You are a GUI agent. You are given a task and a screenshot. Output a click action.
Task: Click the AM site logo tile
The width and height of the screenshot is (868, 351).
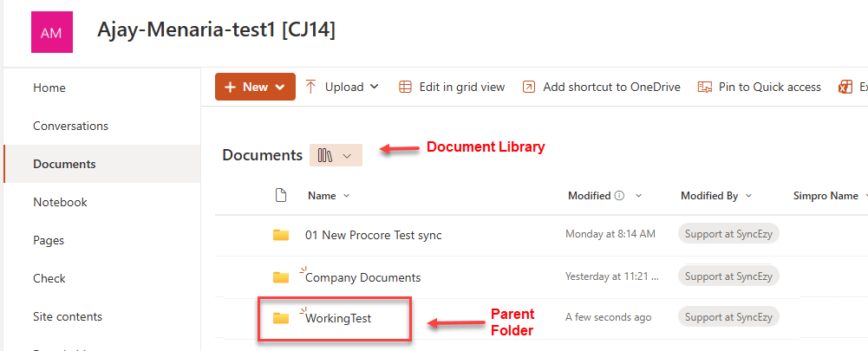pyautogui.click(x=51, y=31)
